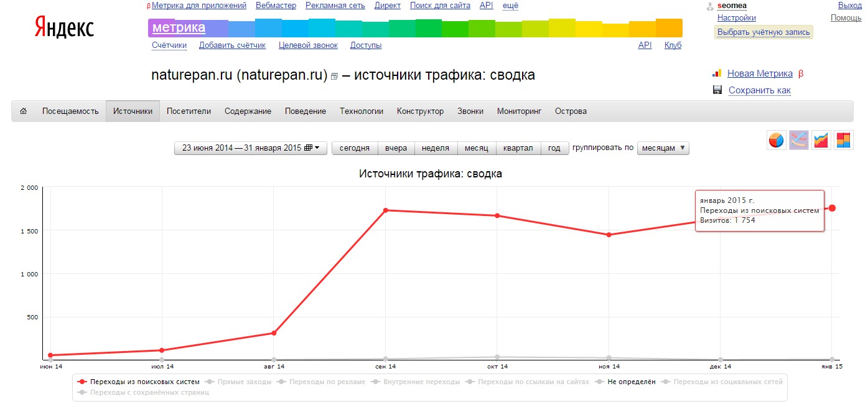Open Метрика для приложений link
The width and height of the screenshot is (868, 409).
(199, 6)
